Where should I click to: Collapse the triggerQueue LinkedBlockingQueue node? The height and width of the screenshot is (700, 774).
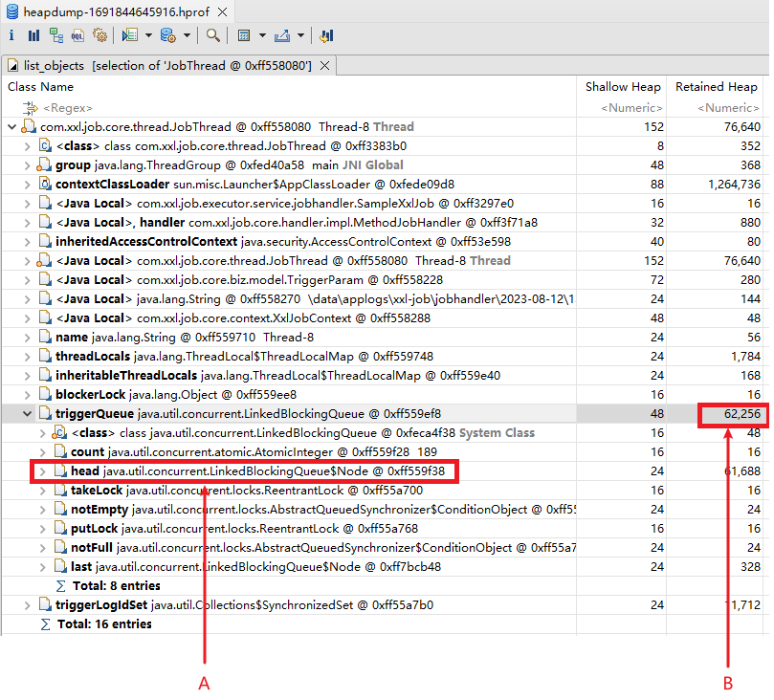(27, 414)
